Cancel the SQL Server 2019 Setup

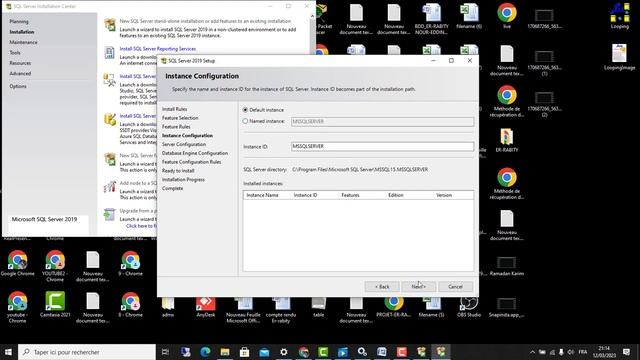(455, 287)
